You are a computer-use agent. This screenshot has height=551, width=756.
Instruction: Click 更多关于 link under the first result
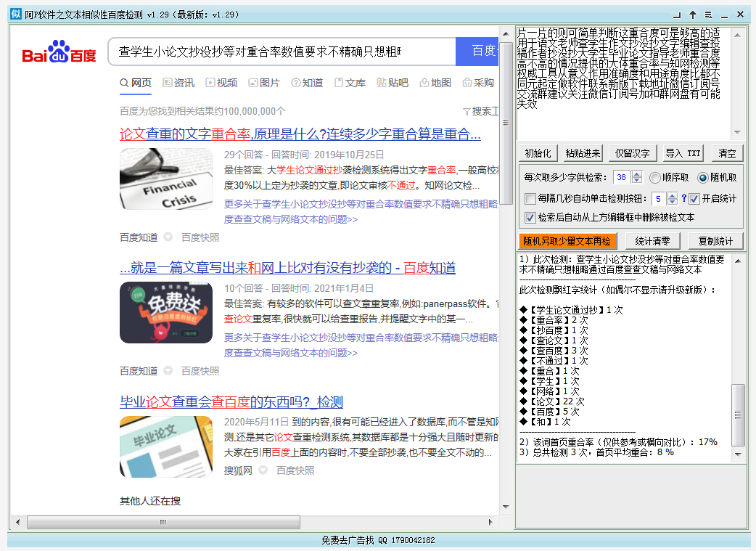(x=361, y=211)
